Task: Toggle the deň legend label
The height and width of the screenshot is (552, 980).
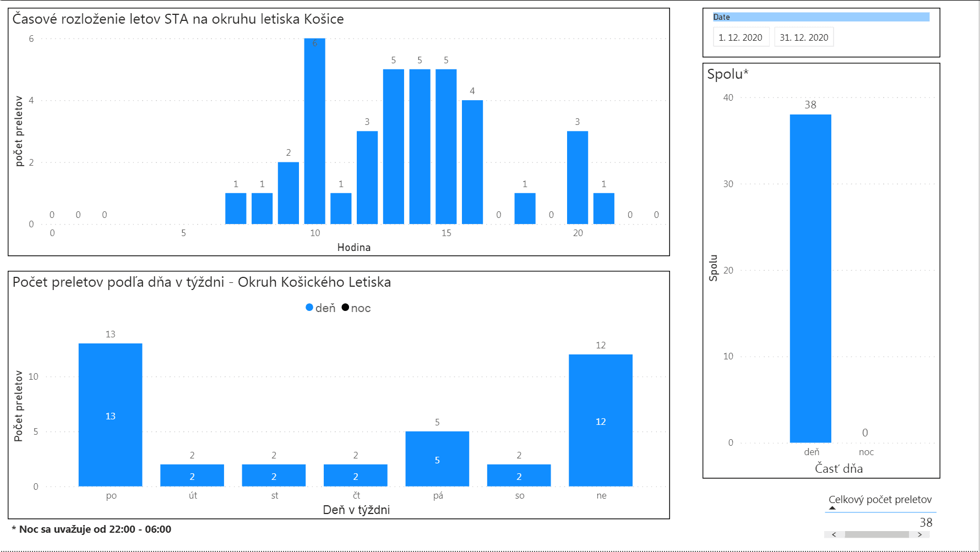Action: [x=325, y=308]
